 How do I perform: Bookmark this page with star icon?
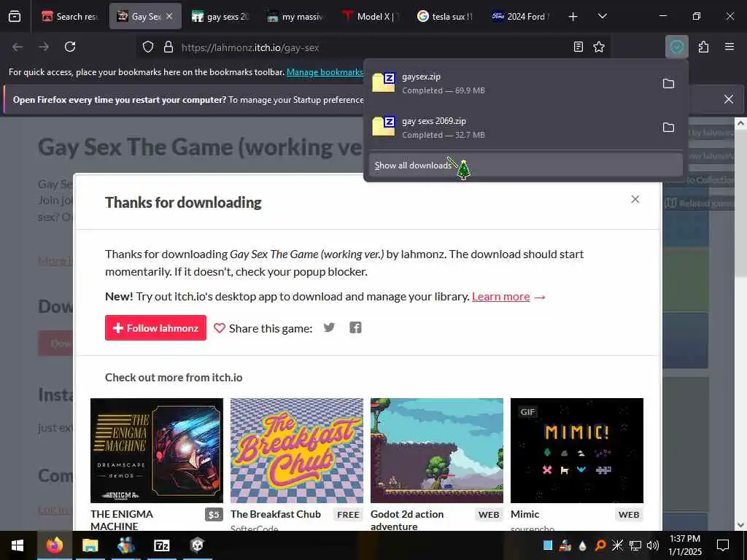tap(599, 47)
